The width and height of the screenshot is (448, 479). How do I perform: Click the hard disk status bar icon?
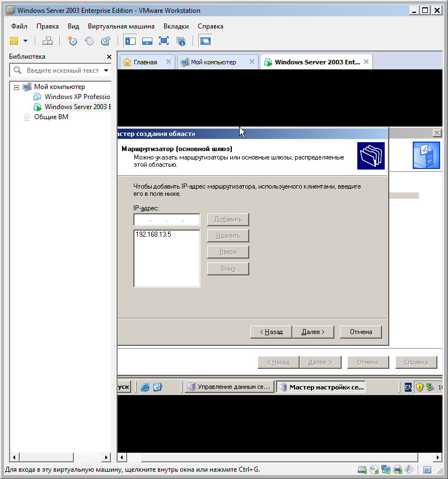click(x=362, y=469)
